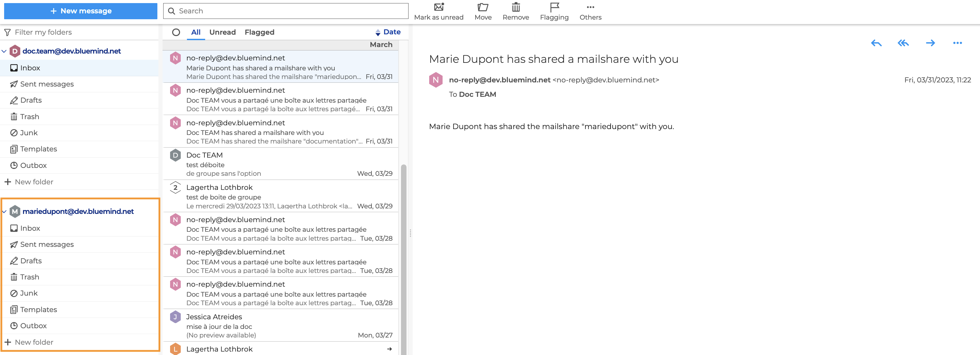Switch to the Flagged tab
The image size is (980, 355).
[259, 32]
